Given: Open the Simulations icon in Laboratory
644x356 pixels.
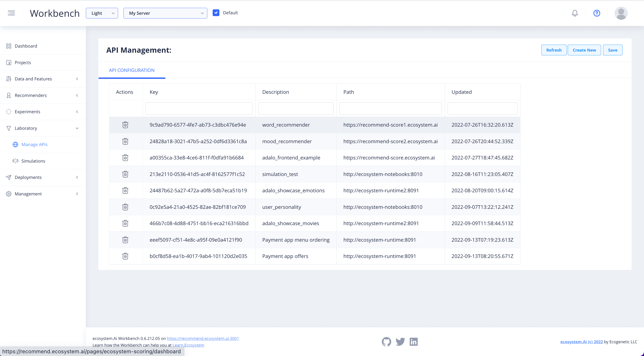Looking at the screenshot, I should point(15,161).
